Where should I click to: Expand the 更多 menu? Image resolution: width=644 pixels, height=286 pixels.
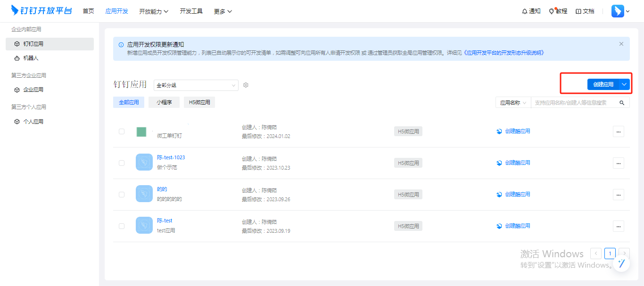point(223,11)
